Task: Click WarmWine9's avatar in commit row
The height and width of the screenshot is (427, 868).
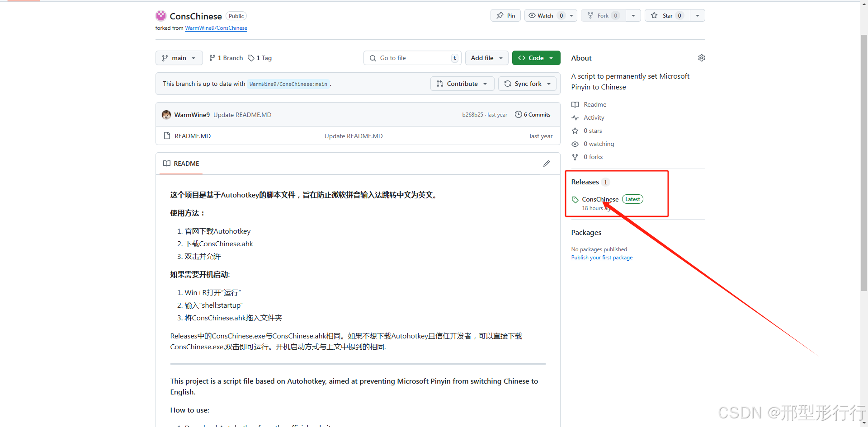Action: [166, 115]
